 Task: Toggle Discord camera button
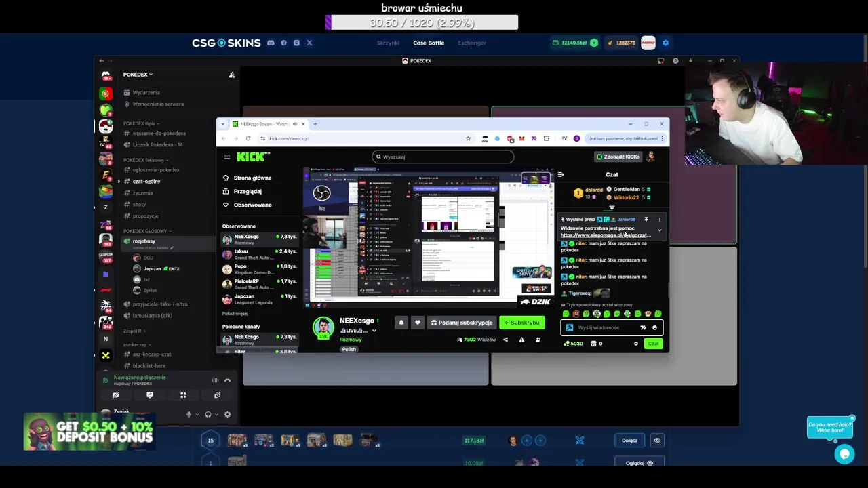pos(116,395)
